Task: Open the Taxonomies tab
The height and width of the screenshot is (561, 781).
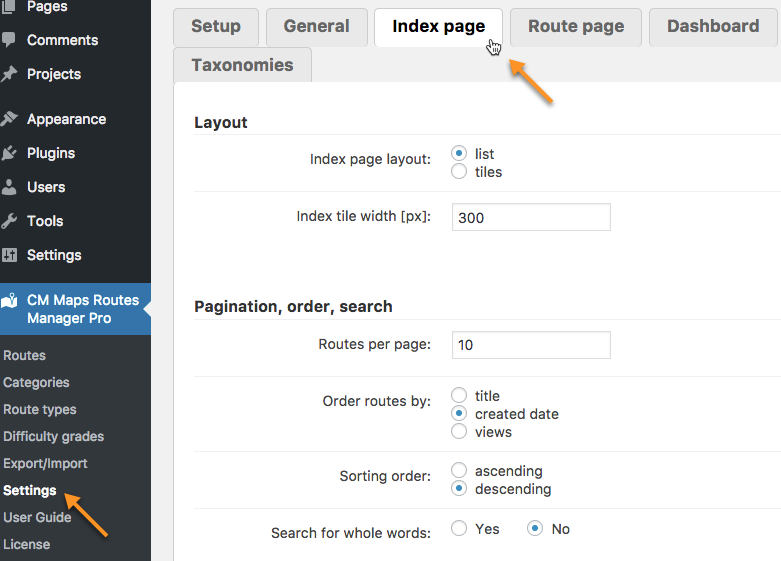Action: point(242,65)
